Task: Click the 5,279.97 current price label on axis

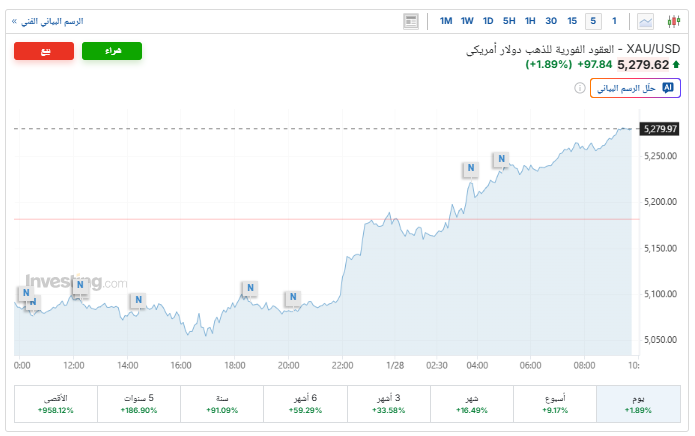Action: click(661, 129)
